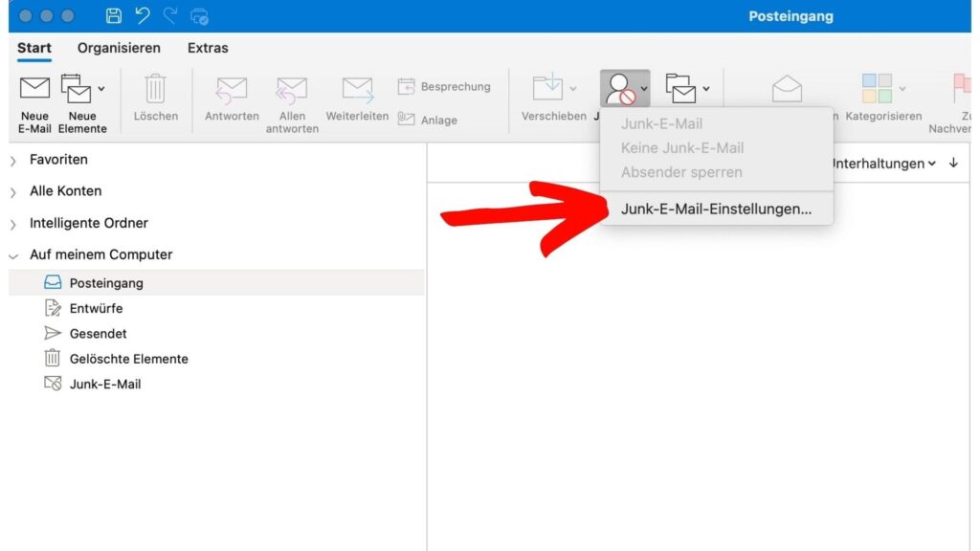The width and height of the screenshot is (980, 551).
Task: Open the Entwürfe folder
Action: coord(96,308)
